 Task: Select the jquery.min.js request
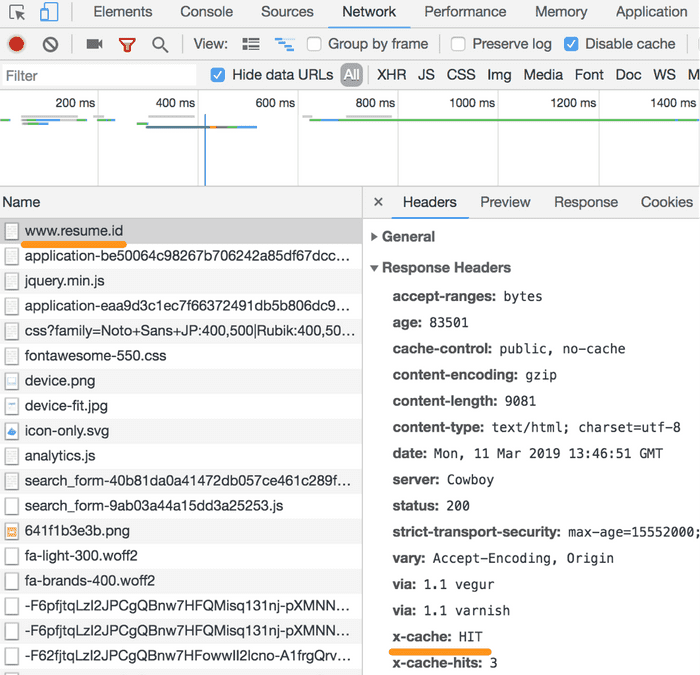(64, 281)
